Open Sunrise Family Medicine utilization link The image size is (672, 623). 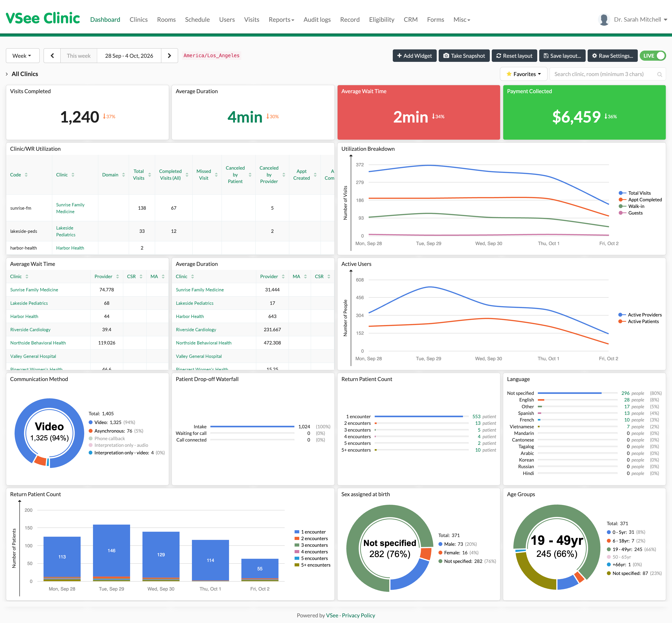(x=70, y=208)
